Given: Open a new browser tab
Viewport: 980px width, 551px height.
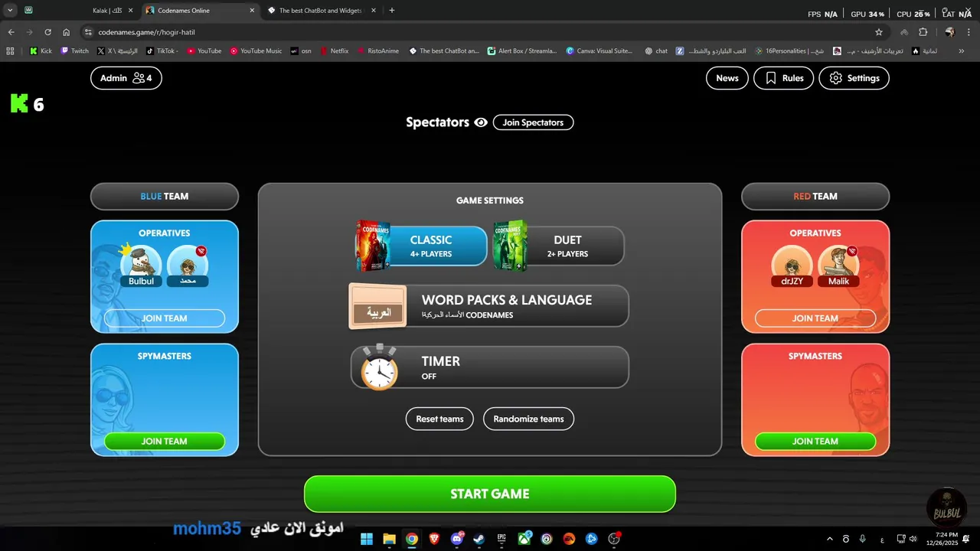Looking at the screenshot, I should coord(392,11).
